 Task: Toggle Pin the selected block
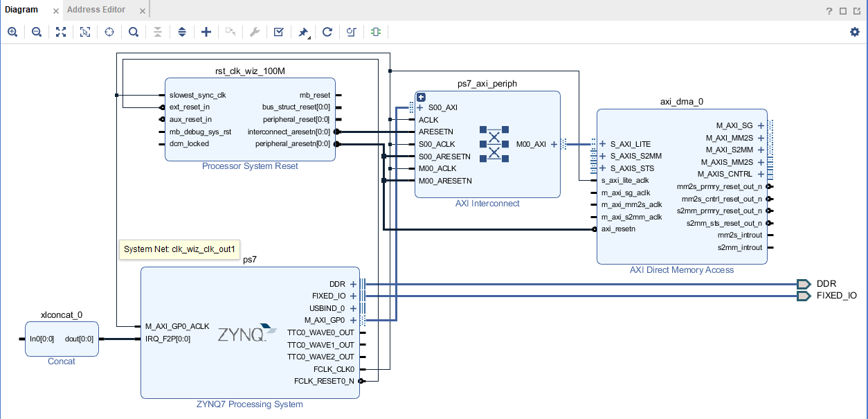pos(302,31)
